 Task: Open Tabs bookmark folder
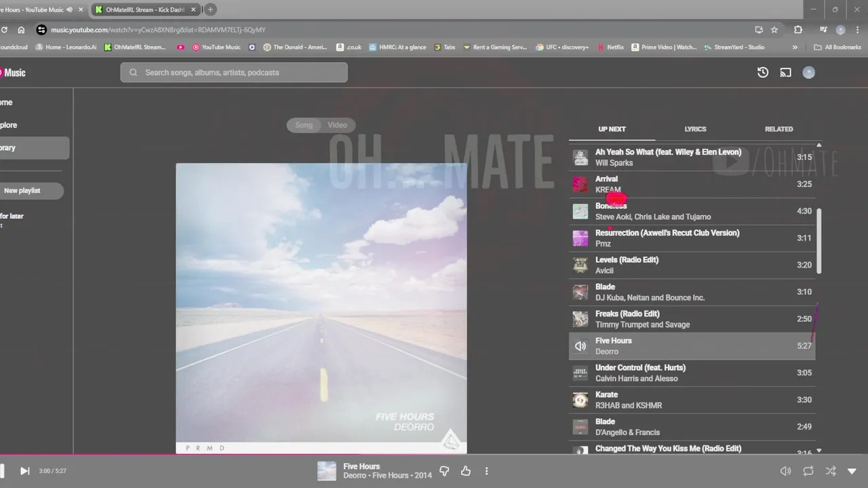pyautogui.click(x=445, y=47)
